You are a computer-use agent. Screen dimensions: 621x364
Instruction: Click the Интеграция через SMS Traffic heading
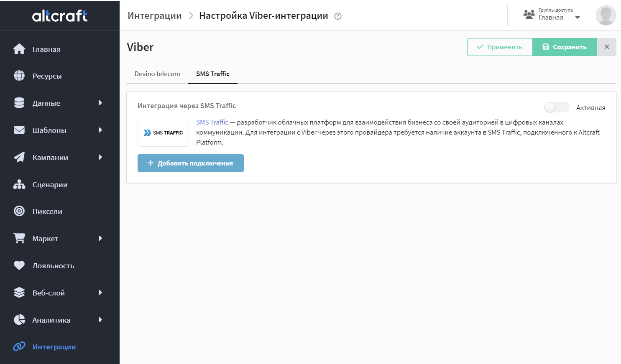click(x=187, y=106)
